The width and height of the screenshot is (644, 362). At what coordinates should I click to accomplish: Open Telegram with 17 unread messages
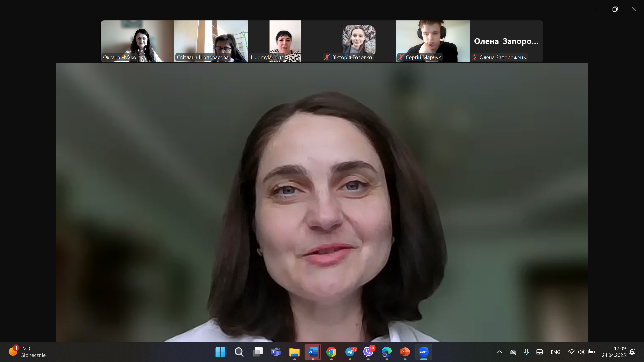point(350,352)
